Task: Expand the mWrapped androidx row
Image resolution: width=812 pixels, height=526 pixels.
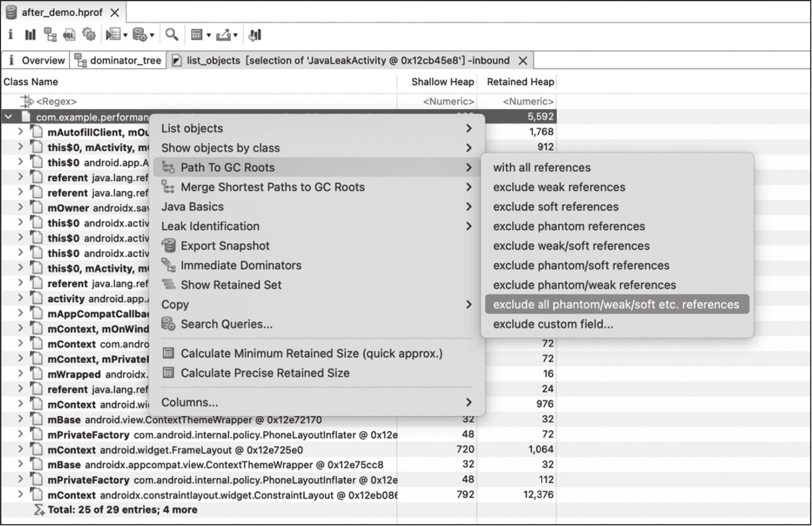Action: pos(20,373)
